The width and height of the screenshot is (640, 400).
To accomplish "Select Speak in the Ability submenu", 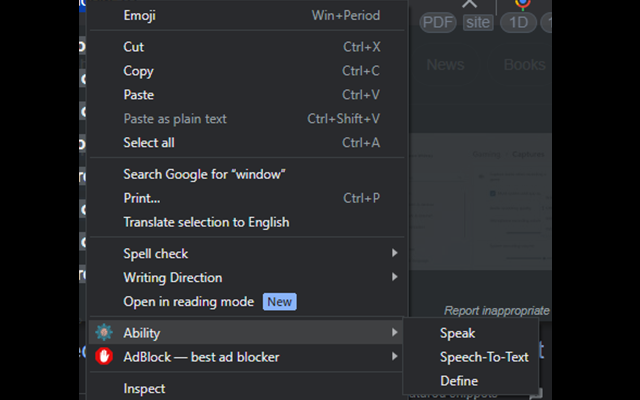I will coord(471,333).
